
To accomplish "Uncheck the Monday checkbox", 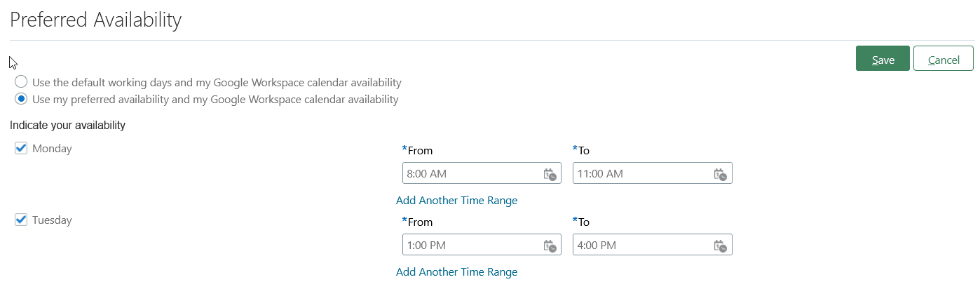I will point(21,148).
